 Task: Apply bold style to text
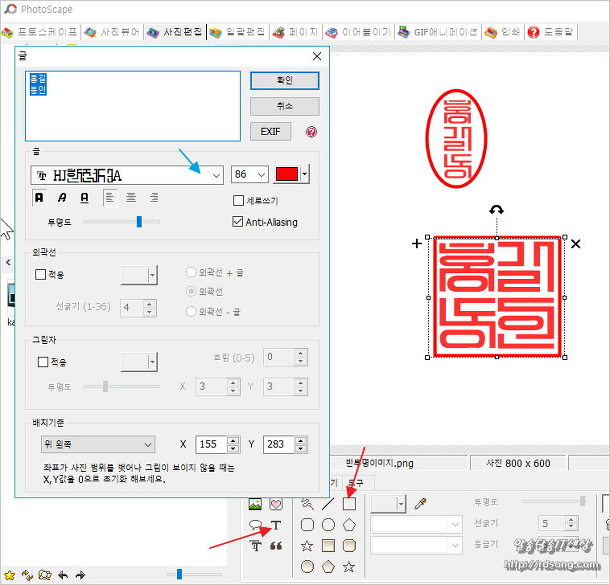coord(40,198)
